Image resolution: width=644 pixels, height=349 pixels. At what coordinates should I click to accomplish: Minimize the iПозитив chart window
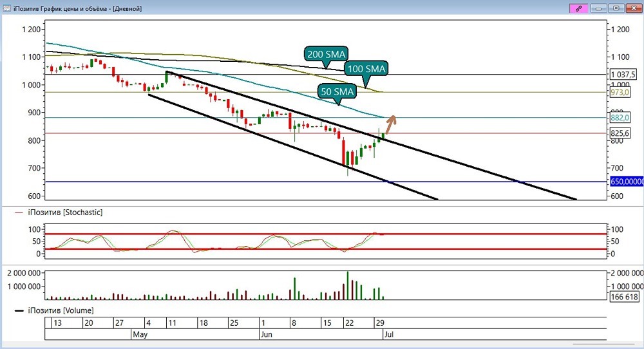click(x=598, y=8)
